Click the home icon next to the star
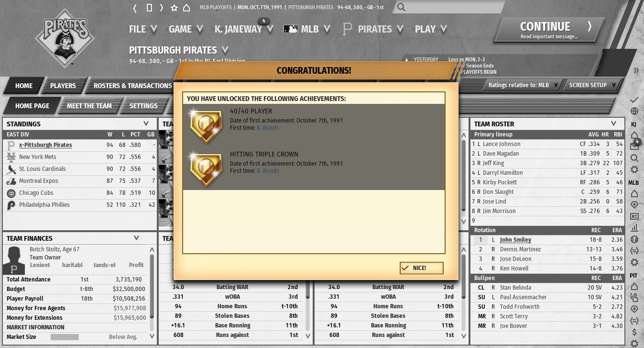Image resolution: width=644 pixels, height=348 pixels. [186, 8]
